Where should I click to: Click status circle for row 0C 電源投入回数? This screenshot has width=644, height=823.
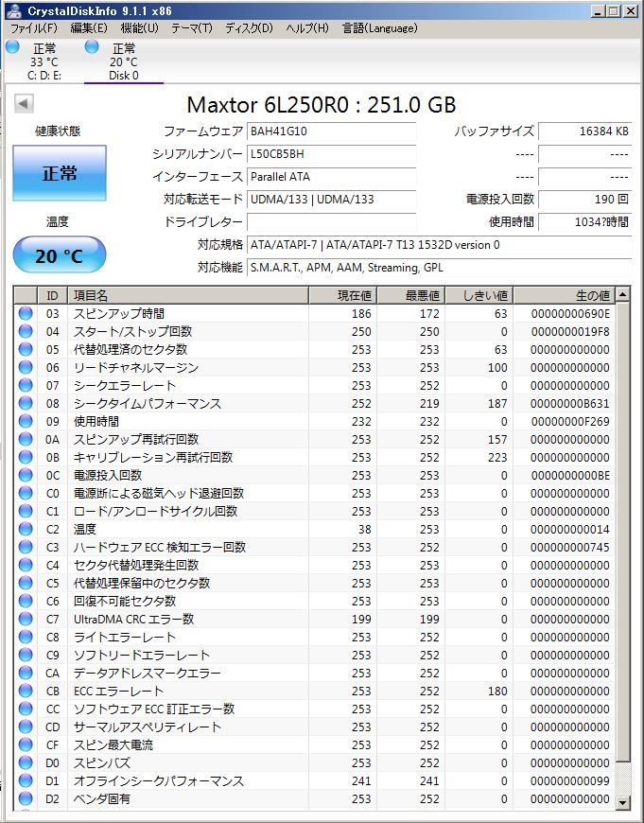pos(26,475)
